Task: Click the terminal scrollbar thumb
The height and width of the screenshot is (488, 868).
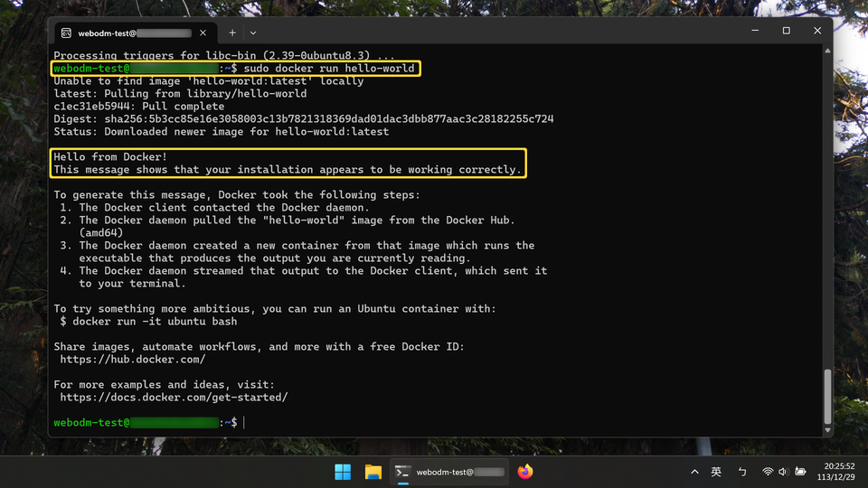Action: [x=827, y=396]
